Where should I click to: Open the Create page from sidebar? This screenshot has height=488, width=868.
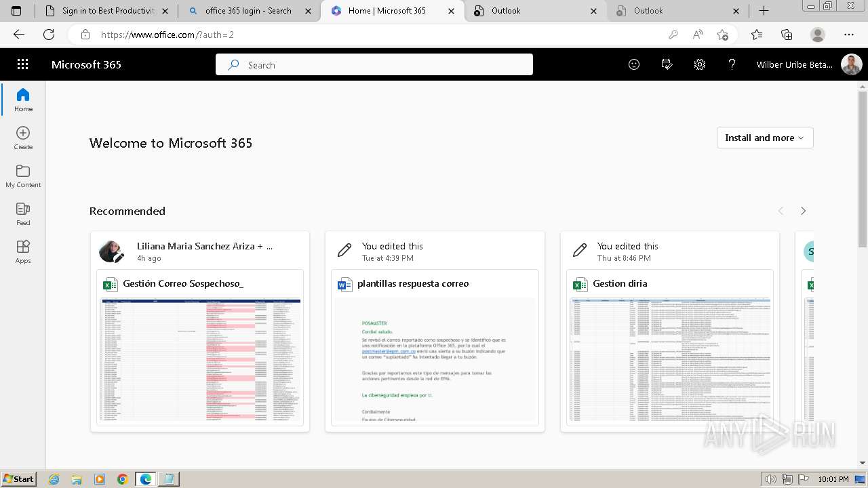click(x=23, y=138)
